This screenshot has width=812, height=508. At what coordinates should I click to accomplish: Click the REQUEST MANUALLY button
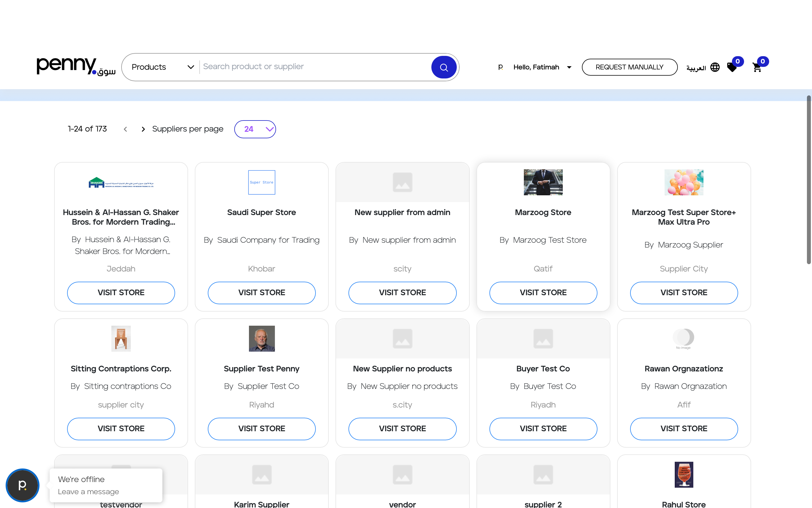pos(630,67)
